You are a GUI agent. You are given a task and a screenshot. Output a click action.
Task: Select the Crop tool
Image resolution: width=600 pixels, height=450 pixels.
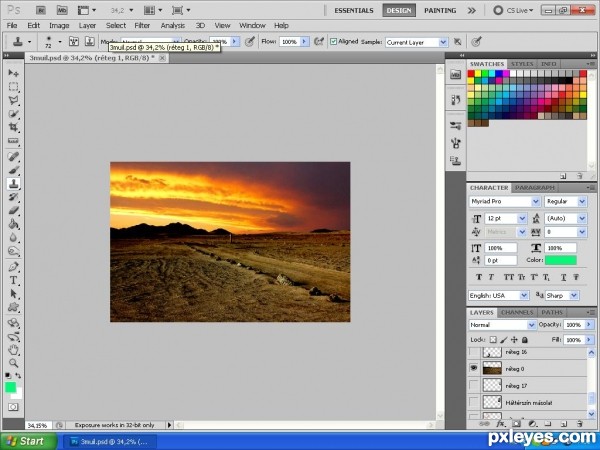[13, 127]
